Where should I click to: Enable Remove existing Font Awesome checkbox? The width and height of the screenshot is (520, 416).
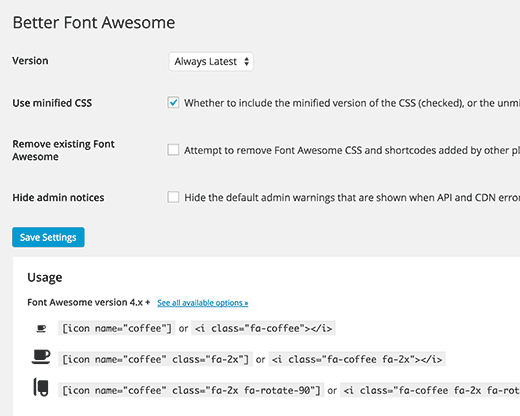point(173,150)
